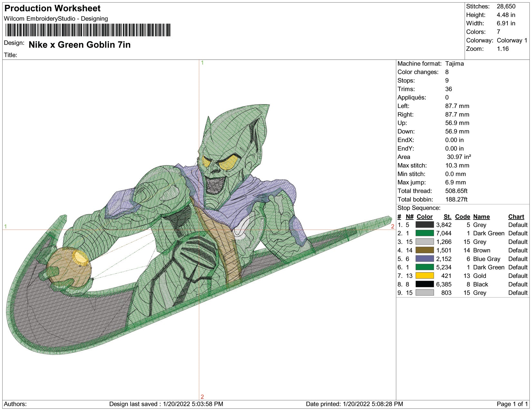Select design name Nike x Green Goblin 7in

pos(80,44)
